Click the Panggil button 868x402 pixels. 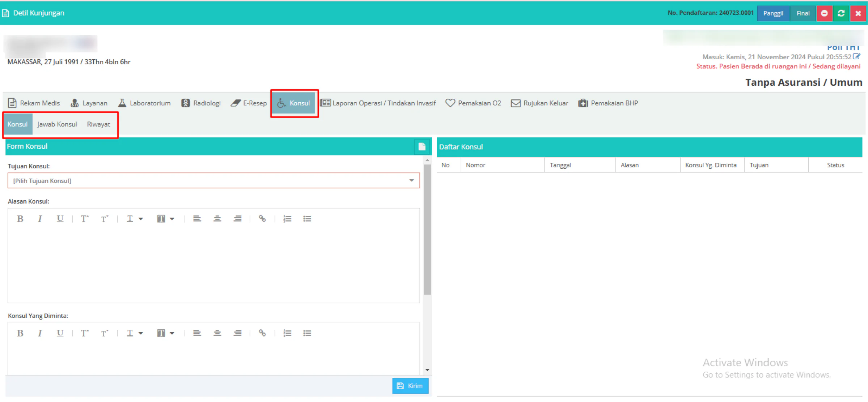tap(773, 13)
